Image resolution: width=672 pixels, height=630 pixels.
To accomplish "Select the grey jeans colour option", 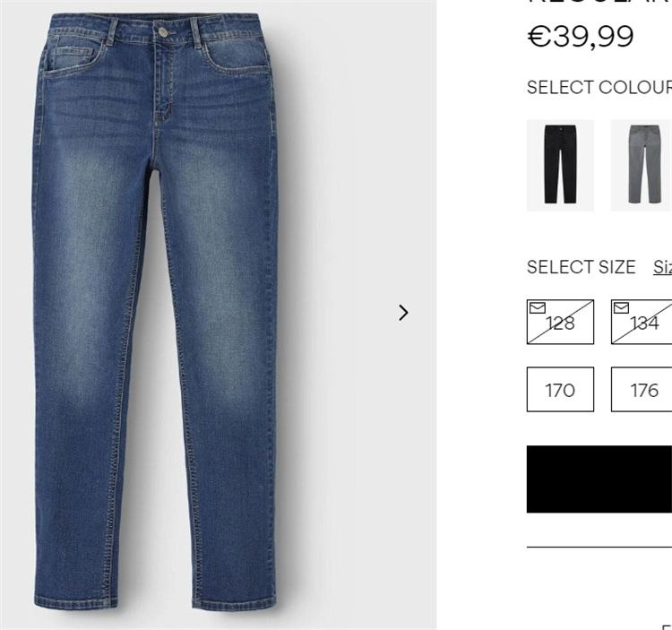I will 642,166.
